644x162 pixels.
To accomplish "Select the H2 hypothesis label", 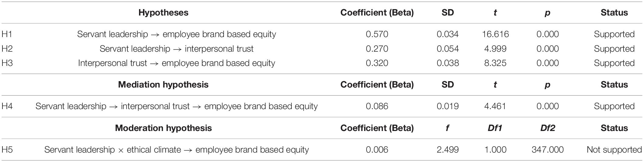I will [x=7, y=49].
